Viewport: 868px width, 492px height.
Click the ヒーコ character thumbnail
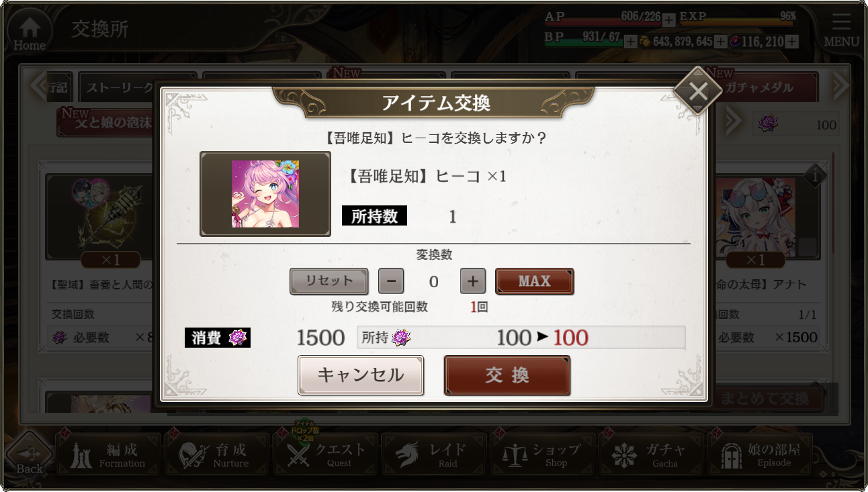[x=265, y=194]
